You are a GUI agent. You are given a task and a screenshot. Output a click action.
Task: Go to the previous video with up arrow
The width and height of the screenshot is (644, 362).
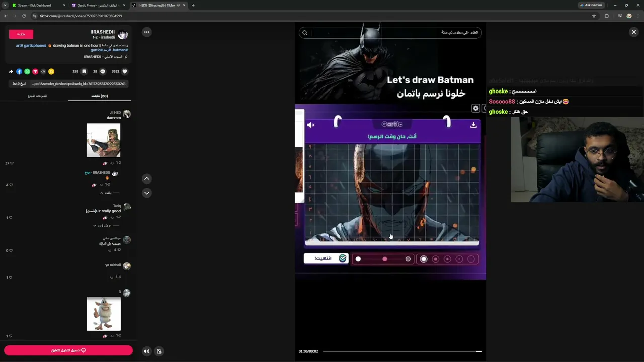[146, 178]
